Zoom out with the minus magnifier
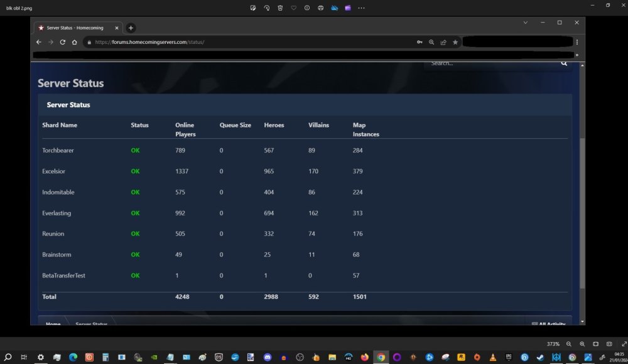This screenshot has height=364, width=628. (569, 344)
